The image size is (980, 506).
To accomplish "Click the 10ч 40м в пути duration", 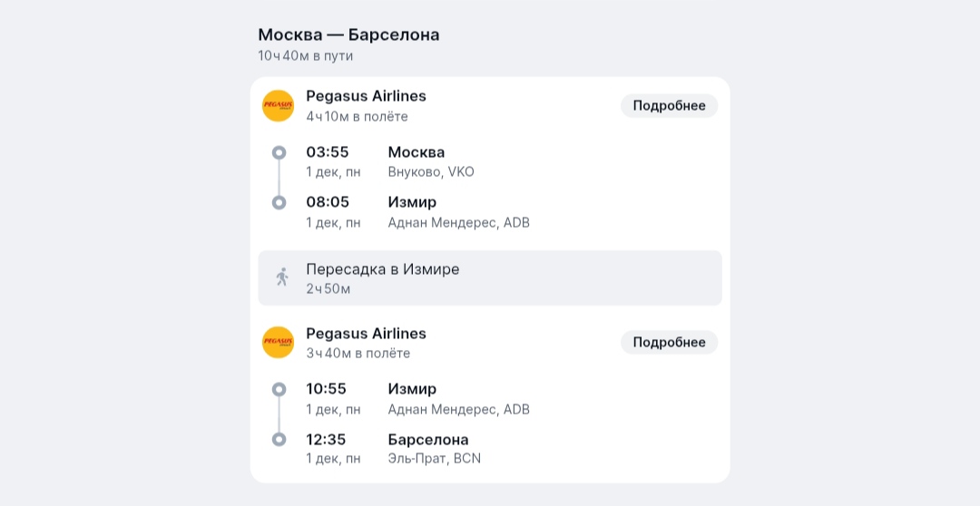I will click(305, 56).
